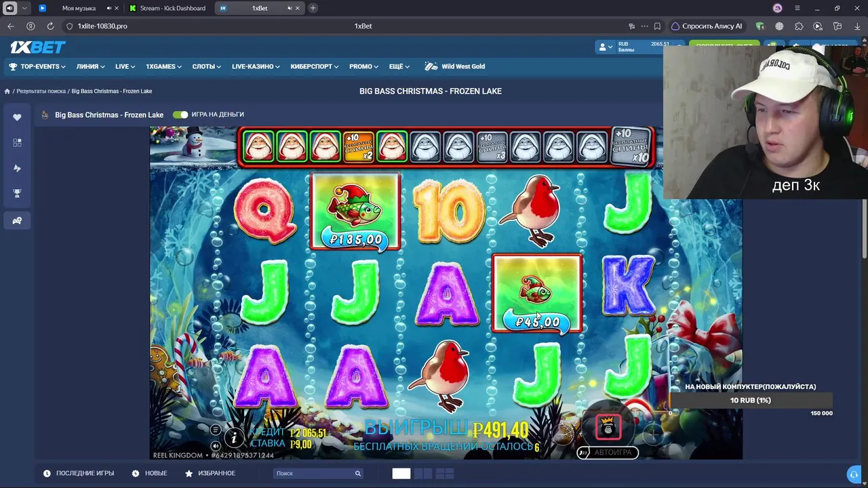Image resolution: width=868 pixels, height=488 pixels.
Task: Open the translate icon in address bar
Action: 631,26
